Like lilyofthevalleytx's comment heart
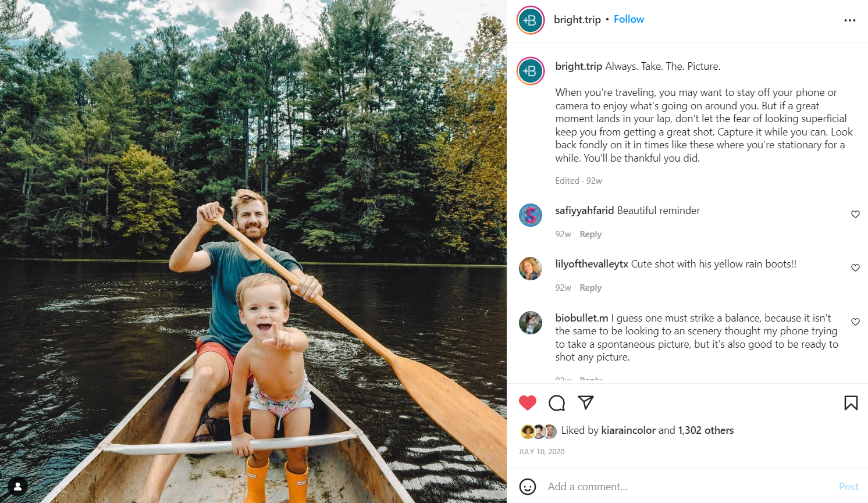Screen dimensions: 868x503 click(855, 267)
